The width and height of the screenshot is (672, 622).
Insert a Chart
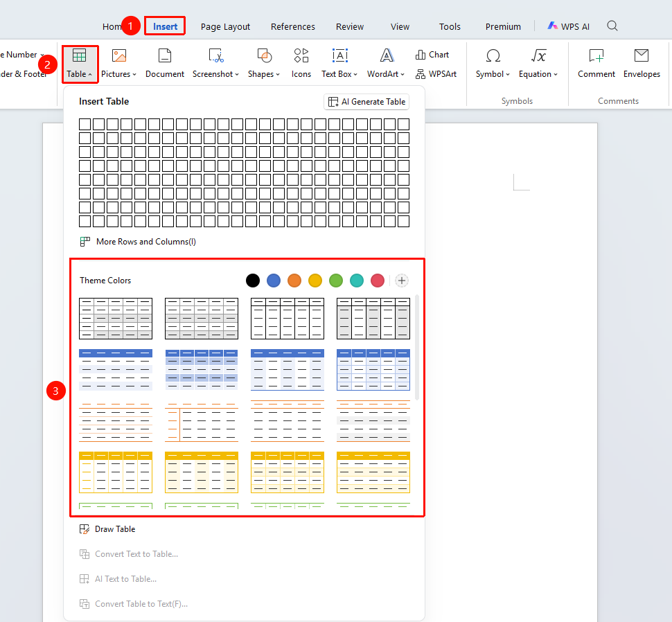pos(432,55)
